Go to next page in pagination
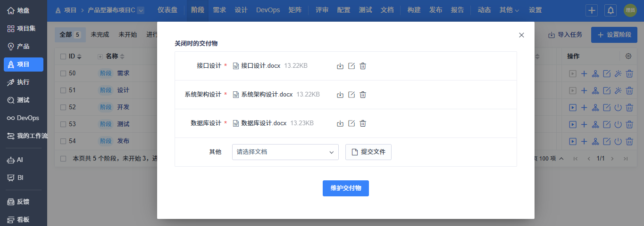This screenshot has width=644, height=226. (x=613, y=159)
